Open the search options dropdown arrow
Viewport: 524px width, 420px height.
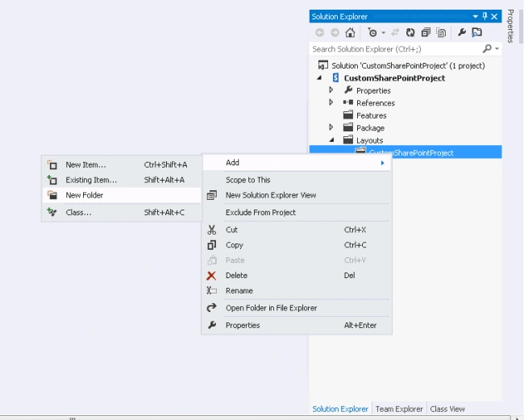coord(497,49)
